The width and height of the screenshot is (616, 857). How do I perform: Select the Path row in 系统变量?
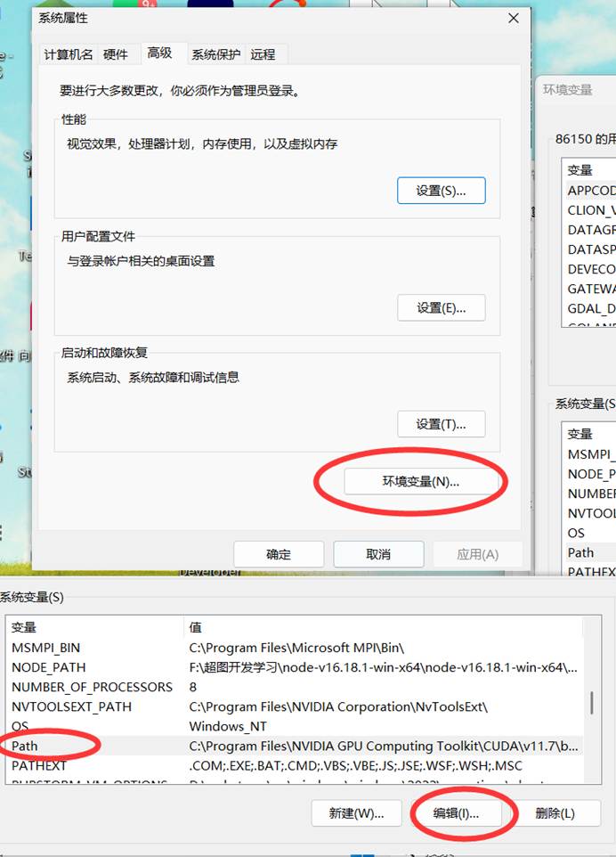click(295, 746)
